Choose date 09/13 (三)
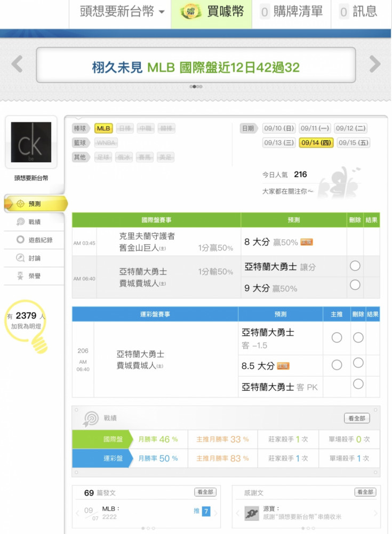The height and width of the screenshot is (534, 392). click(x=279, y=143)
